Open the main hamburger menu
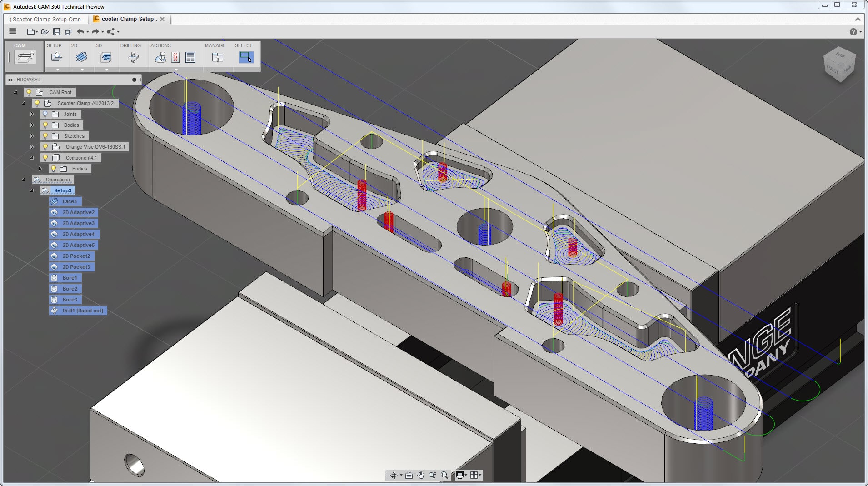This screenshot has width=868, height=486. 13,31
